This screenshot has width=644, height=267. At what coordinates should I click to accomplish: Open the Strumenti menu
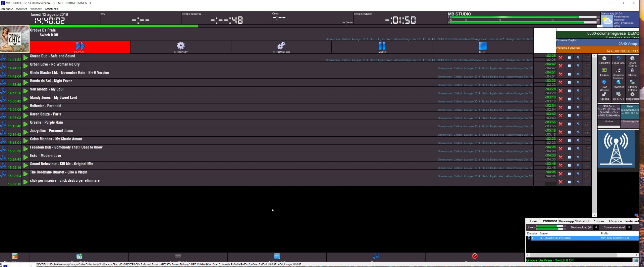tap(36, 9)
